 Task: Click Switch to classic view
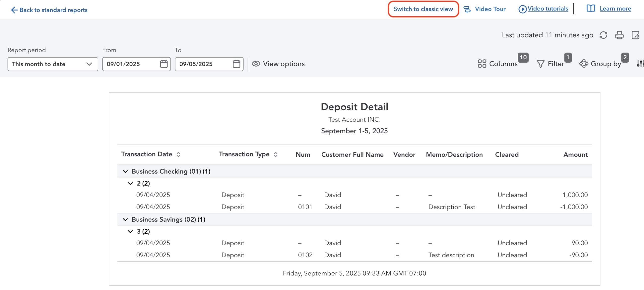(x=423, y=9)
